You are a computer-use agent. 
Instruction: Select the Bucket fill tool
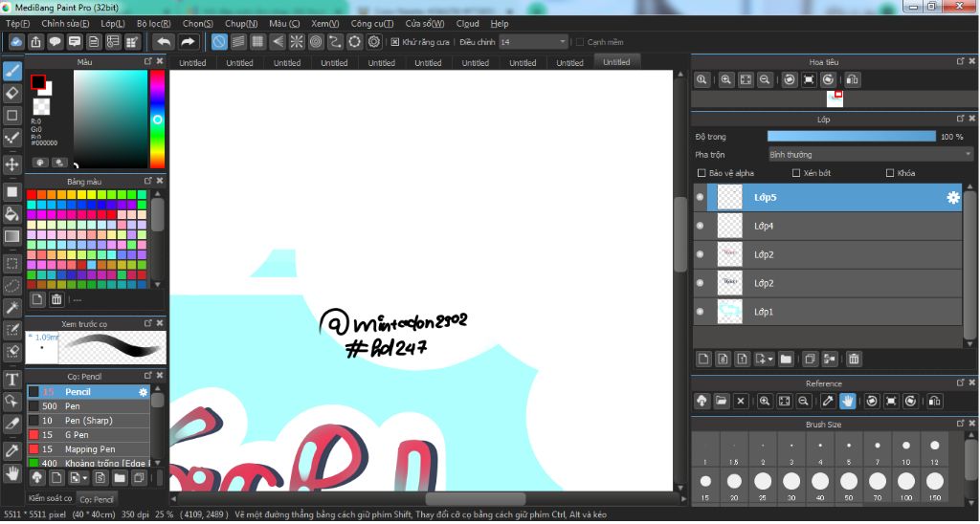point(11,214)
